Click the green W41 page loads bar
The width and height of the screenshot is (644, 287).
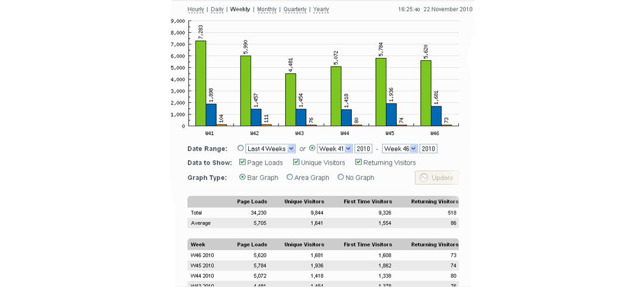(200, 83)
